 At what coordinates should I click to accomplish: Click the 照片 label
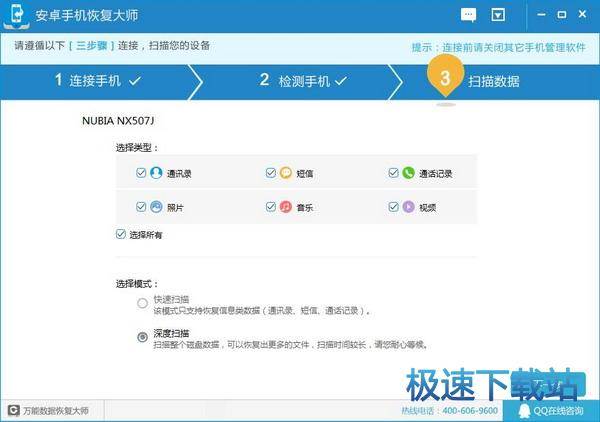click(175, 208)
